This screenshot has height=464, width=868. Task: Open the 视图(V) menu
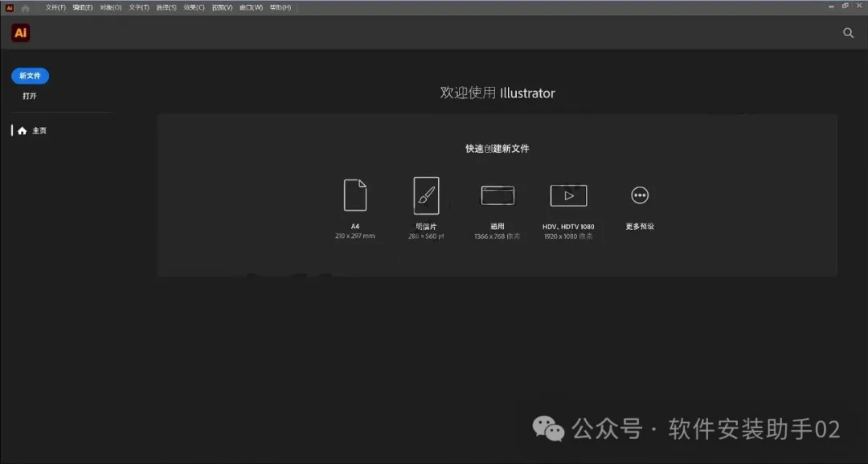[222, 8]
